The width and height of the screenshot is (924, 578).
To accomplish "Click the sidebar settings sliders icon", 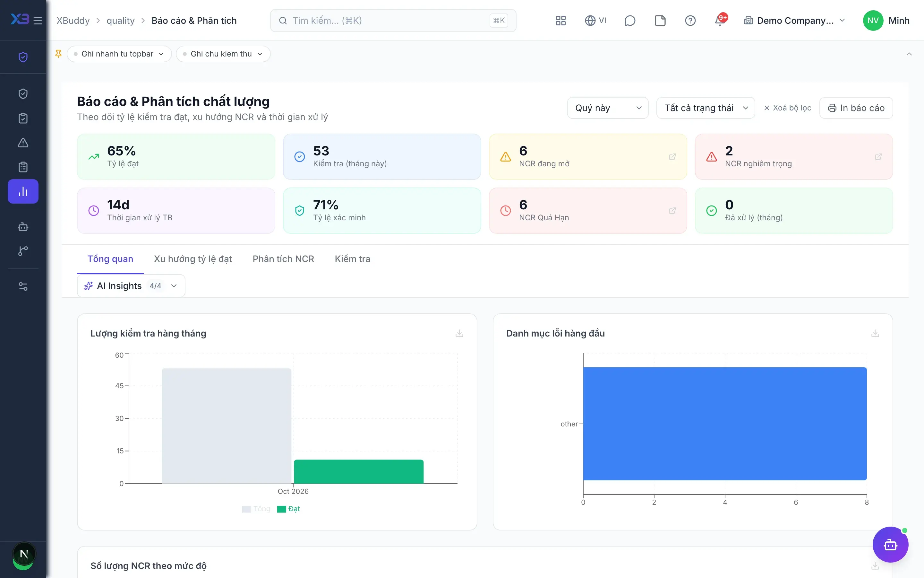I will [x=23, y=286].
